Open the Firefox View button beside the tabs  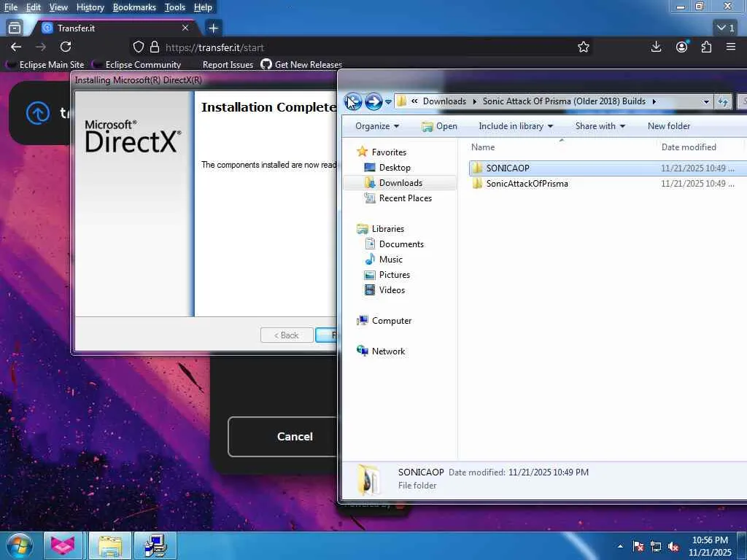pos(15,28)
